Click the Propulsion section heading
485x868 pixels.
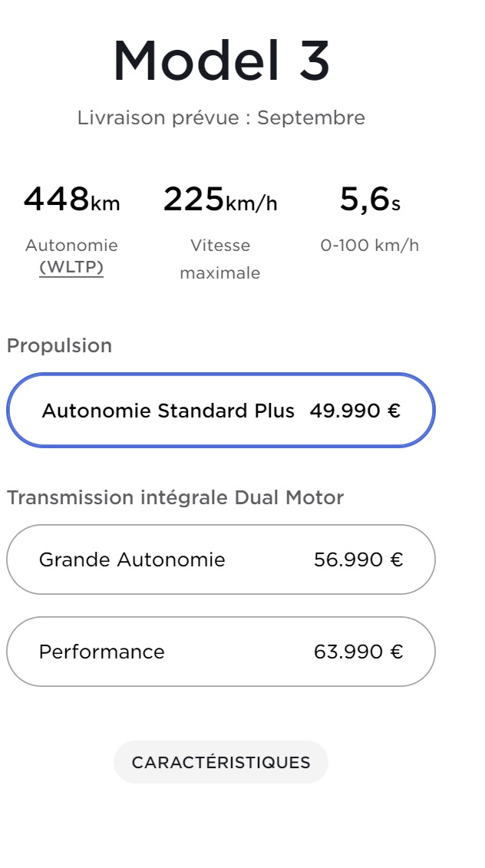(x=59, y=345)
